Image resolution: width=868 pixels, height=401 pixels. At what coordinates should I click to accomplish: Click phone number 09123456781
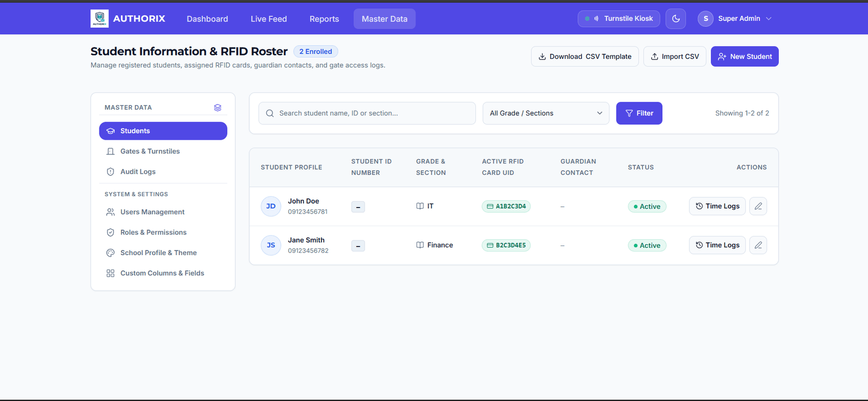pos(308,212)
